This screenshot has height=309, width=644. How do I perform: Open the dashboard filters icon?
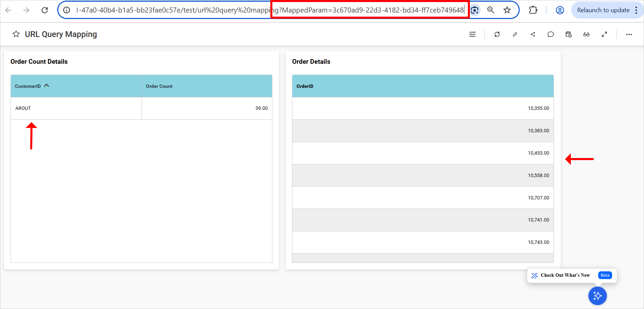(x=472, y=34)
